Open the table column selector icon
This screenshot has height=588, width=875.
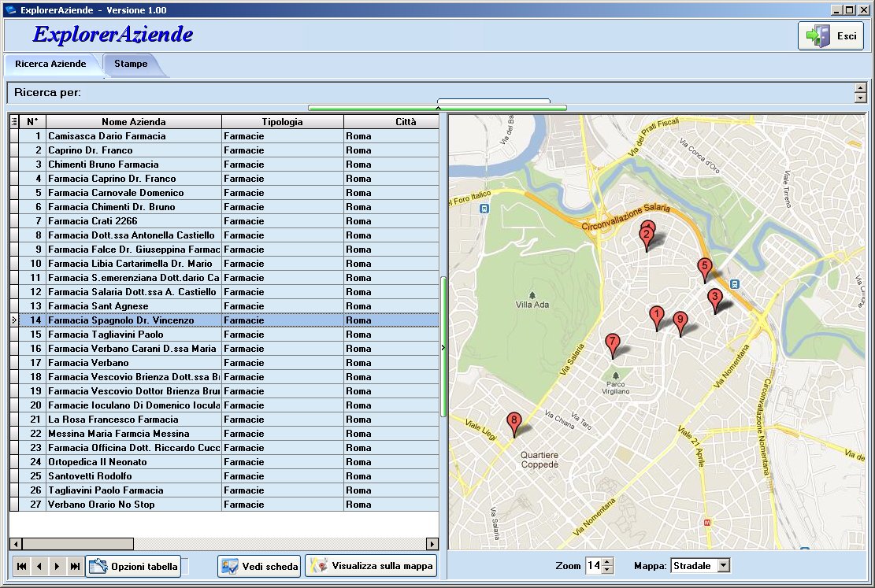click(x=14, y=122)
